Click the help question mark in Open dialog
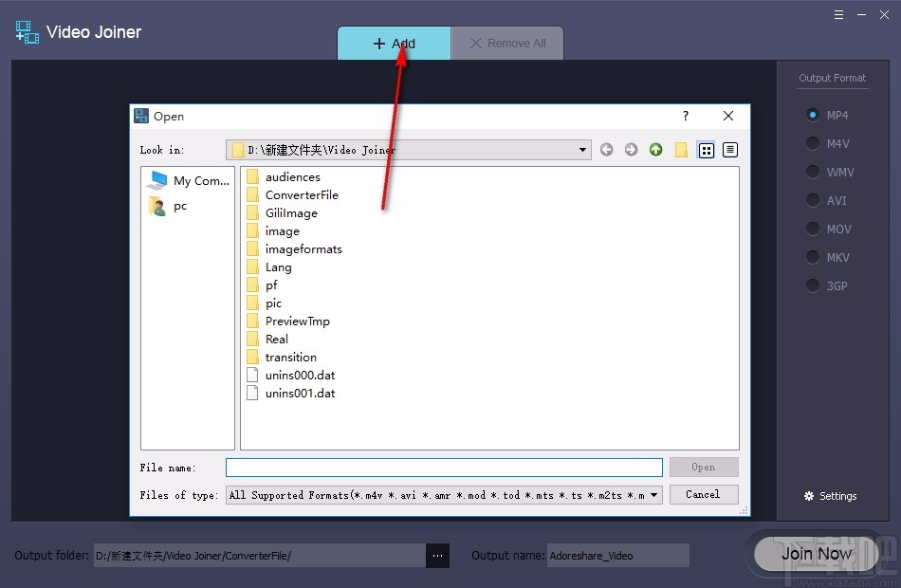 tap(686, 116)
